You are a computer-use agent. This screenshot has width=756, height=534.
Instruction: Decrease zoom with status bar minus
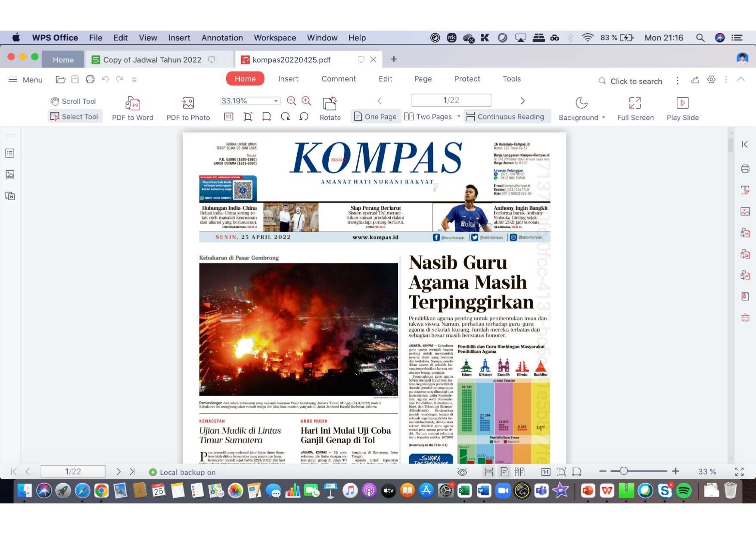tap(603, 472)
